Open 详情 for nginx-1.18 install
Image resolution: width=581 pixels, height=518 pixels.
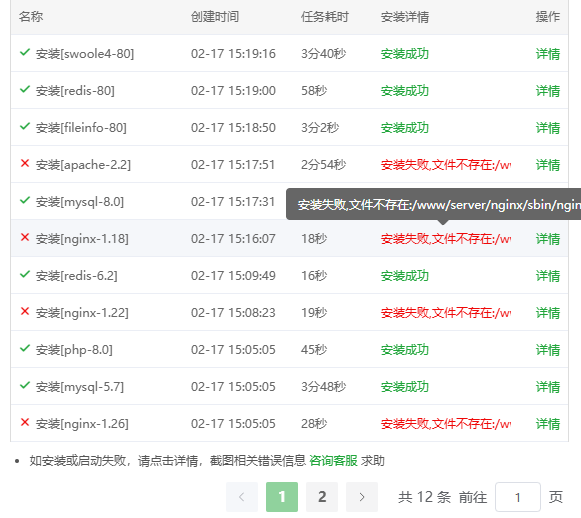[x=548, y=239]
